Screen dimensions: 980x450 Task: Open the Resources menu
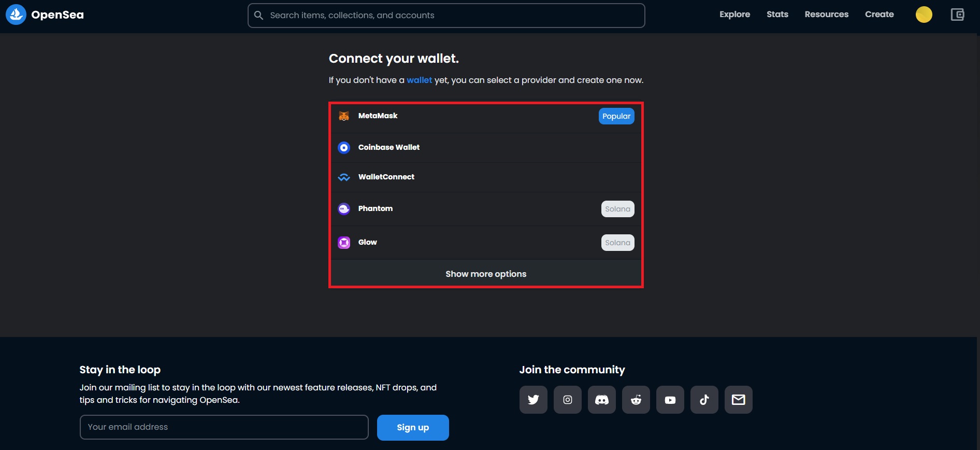(x=827, y=15)
